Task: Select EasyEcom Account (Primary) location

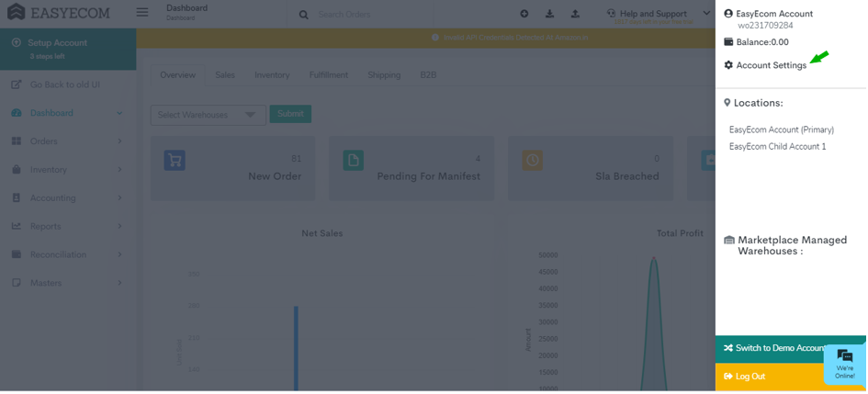Action: [x=782, y=129]
